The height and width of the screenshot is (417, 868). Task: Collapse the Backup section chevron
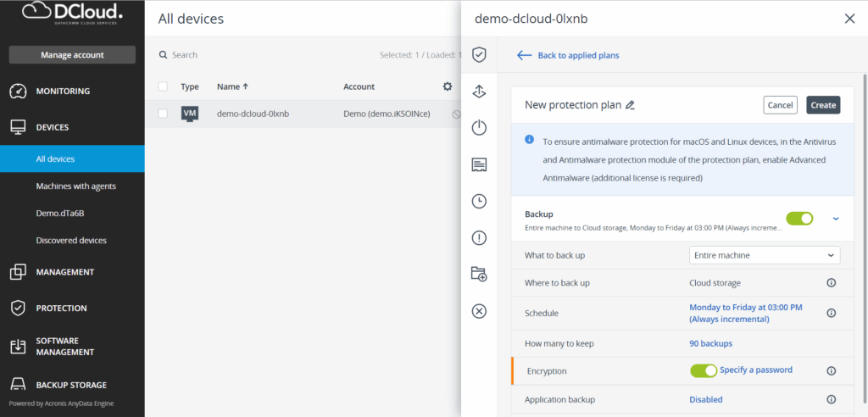tap(836, 219)
